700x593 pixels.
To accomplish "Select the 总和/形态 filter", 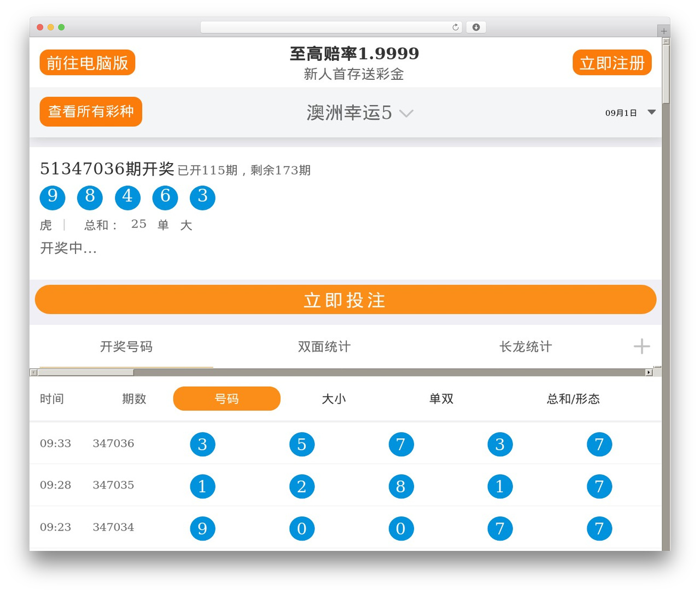I will pyautogui.click(x=573, y=399).
